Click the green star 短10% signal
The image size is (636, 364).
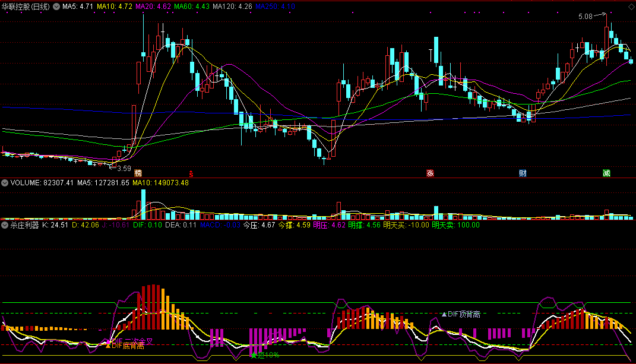(254, 356)
